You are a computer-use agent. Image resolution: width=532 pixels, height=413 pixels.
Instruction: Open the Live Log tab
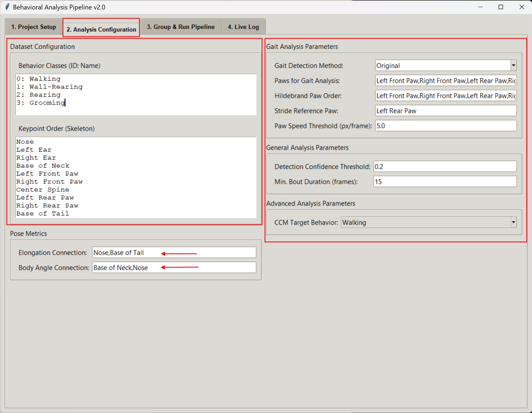point(243,27)
